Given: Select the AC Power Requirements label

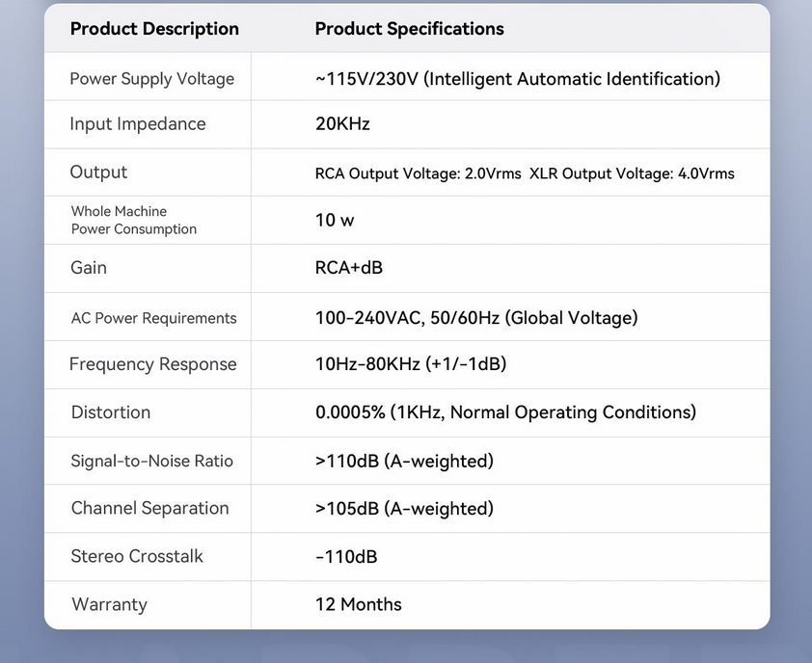Looking at the screenshot, I should click(153, 318).
